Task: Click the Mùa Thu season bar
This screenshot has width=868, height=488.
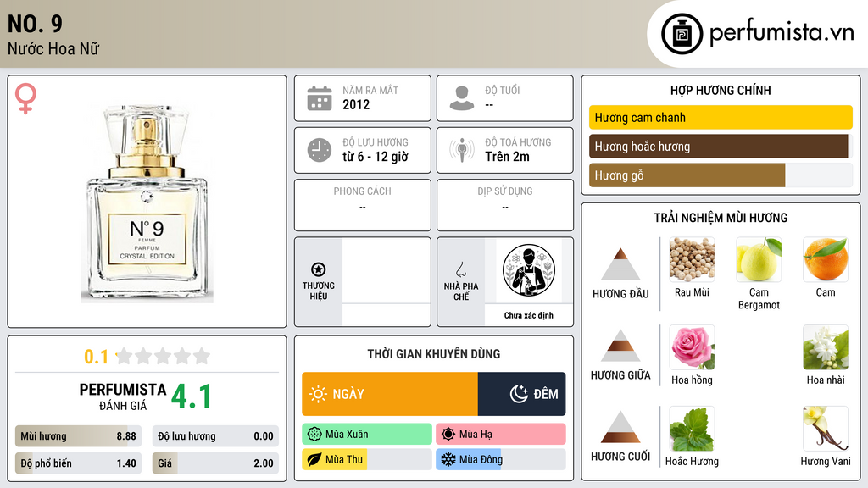Action: [x=367, y=459]
